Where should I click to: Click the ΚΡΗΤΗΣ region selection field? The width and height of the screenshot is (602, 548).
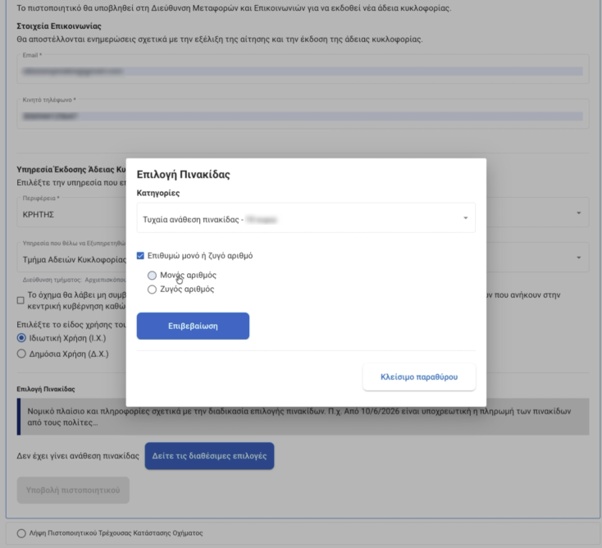pyautogui.click(x=71, y=213)
